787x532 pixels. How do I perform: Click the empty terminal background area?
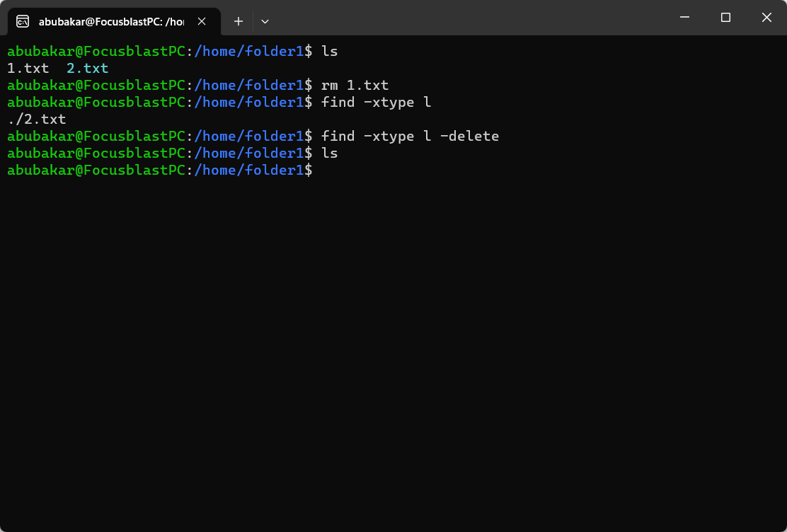tap(393, 340)
